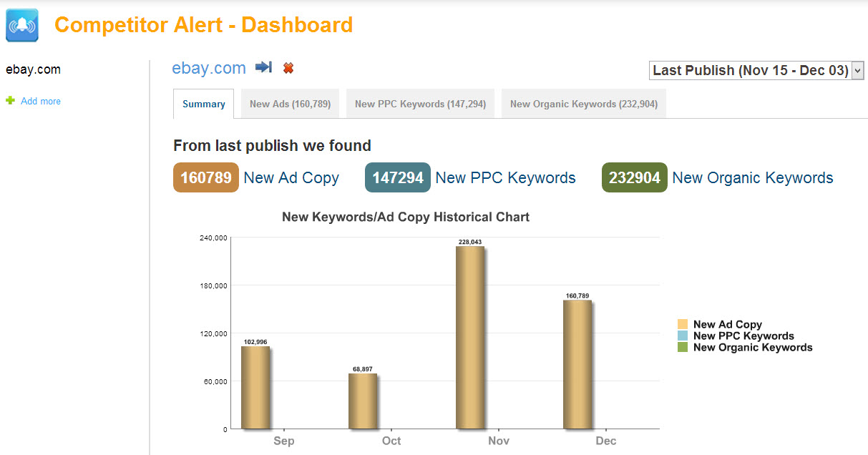
Task: Click the New PPC Keywords legend label
Action: (x=743, y=336)
